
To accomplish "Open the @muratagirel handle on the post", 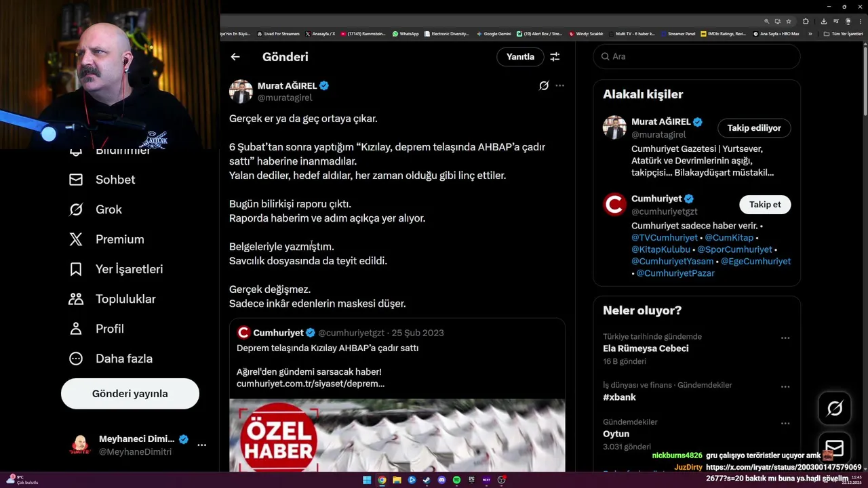I will click(x=285, y=98).
